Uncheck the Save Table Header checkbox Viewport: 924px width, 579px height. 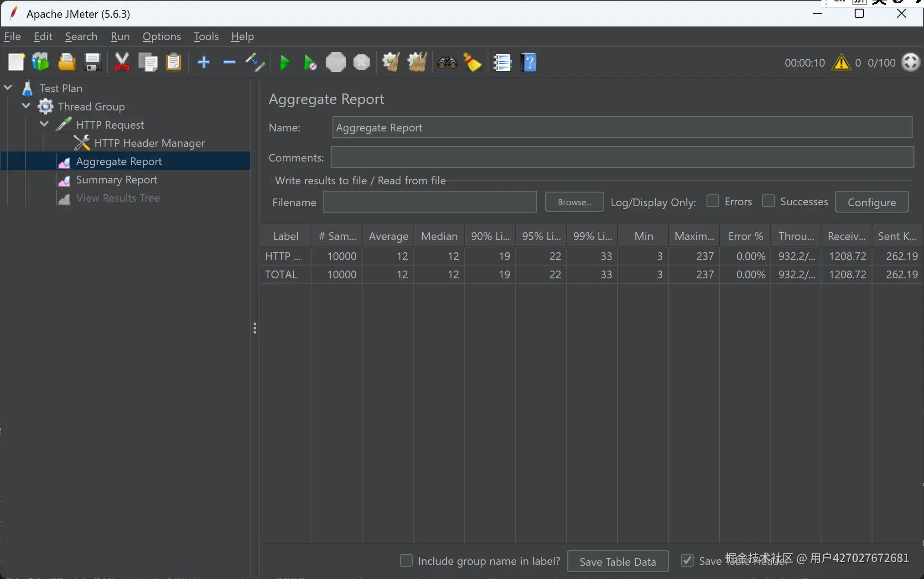pyautogui.click(x=687, y=561)
